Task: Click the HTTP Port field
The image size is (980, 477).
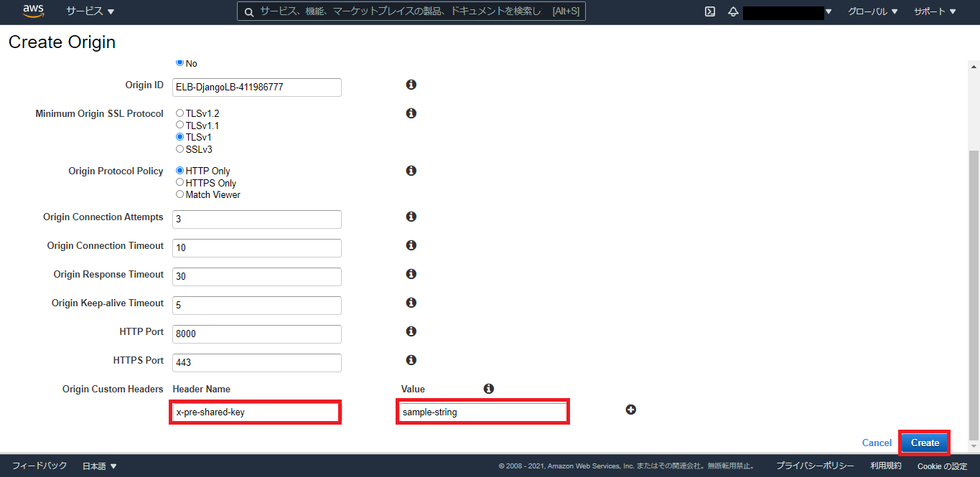Action: [x=257, y=334]
